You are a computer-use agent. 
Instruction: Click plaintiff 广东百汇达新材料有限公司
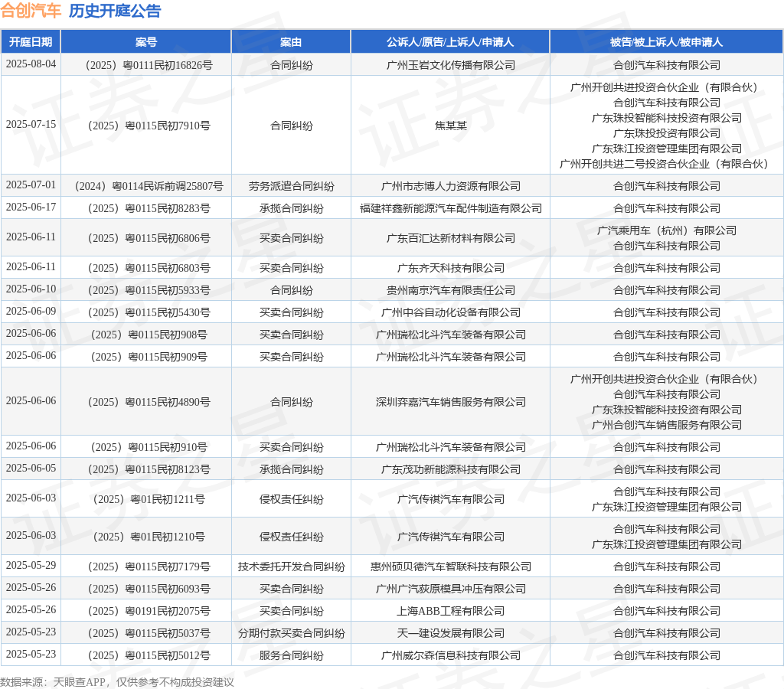coord(450,238)
